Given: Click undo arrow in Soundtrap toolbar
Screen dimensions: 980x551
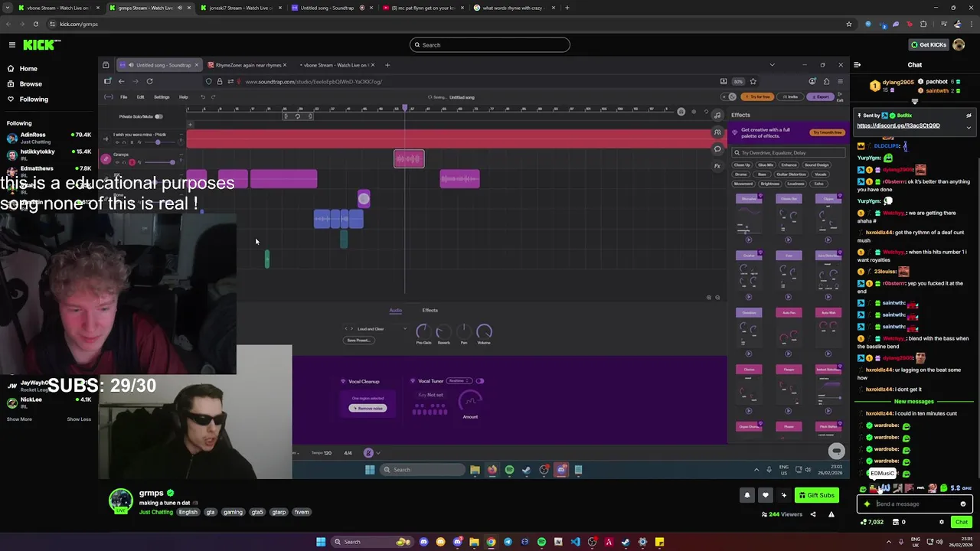Looking at the screenshot, I should pos(203,97).
